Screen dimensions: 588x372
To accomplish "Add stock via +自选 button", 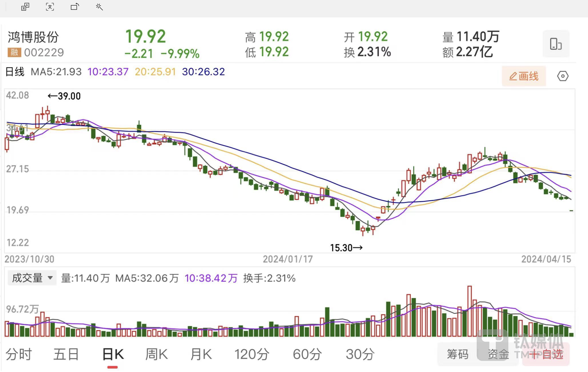I will tap(546, 354).
